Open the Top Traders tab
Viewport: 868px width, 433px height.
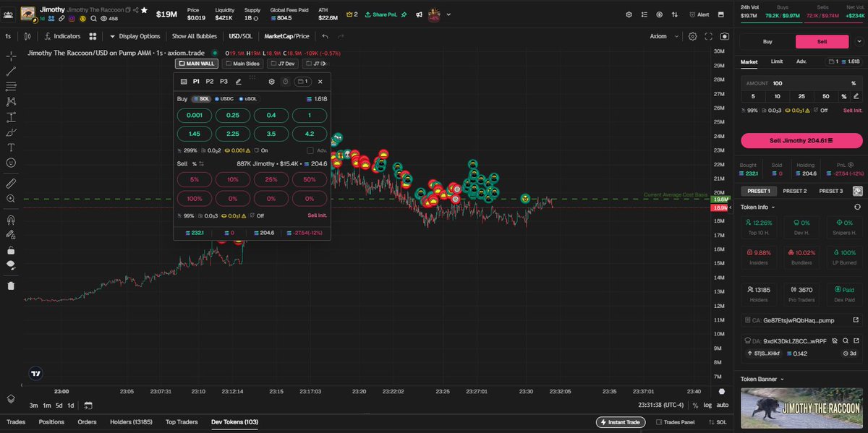click(x=182, y=421)
